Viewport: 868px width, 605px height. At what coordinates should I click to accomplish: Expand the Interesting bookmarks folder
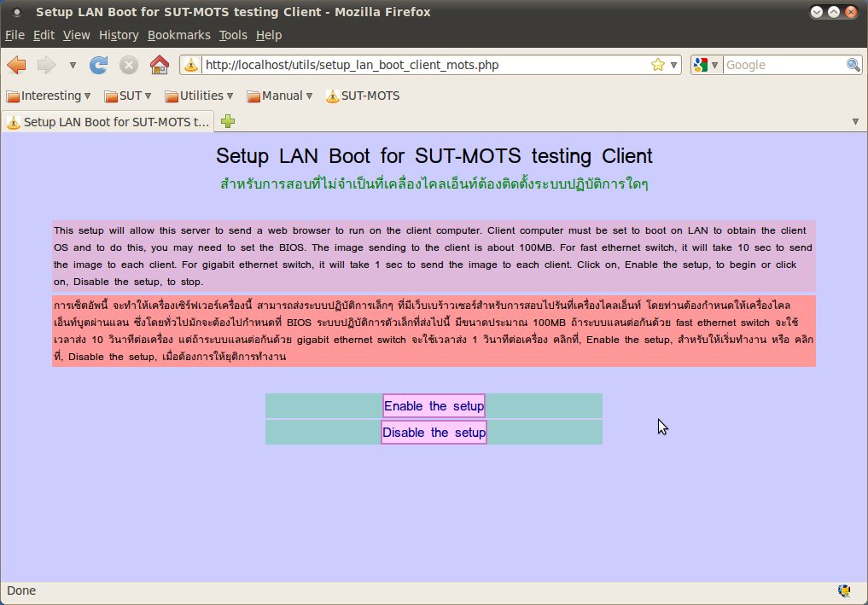click(x=48, y=96)
